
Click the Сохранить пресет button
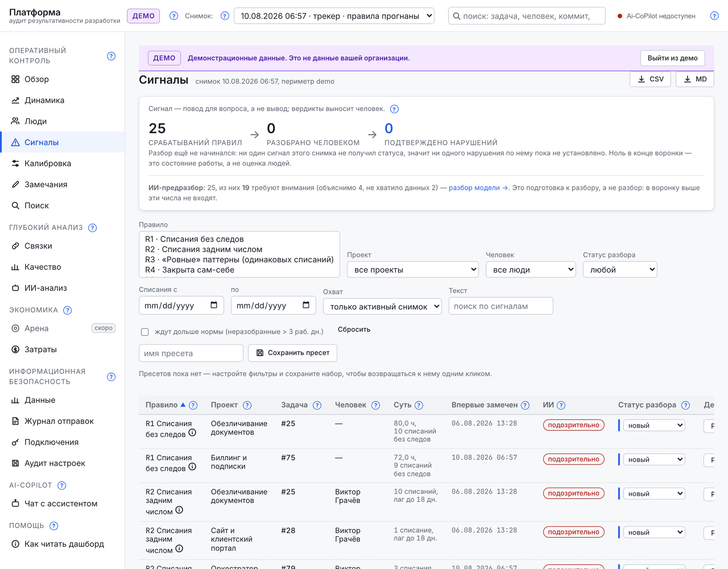(x=293, y=353)
